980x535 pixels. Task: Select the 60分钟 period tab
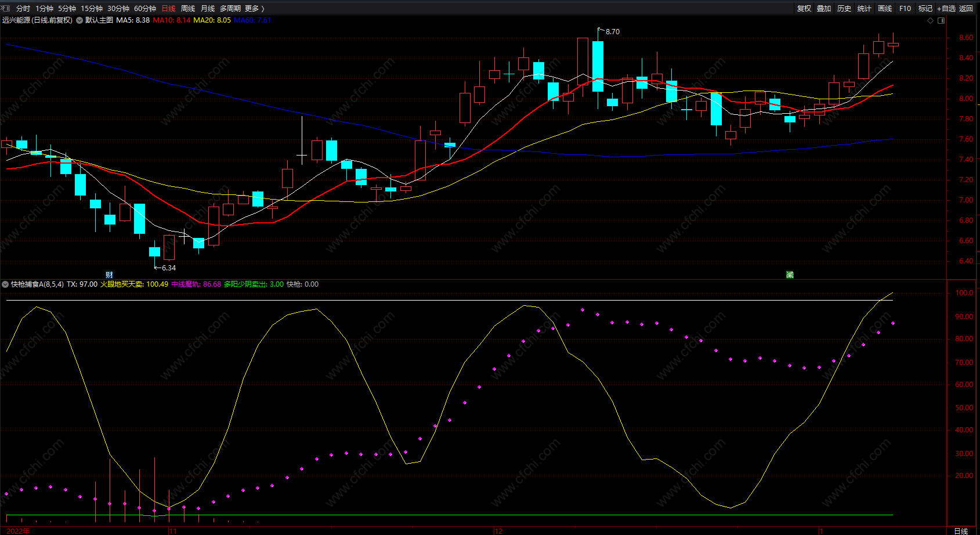click(145, 8)
